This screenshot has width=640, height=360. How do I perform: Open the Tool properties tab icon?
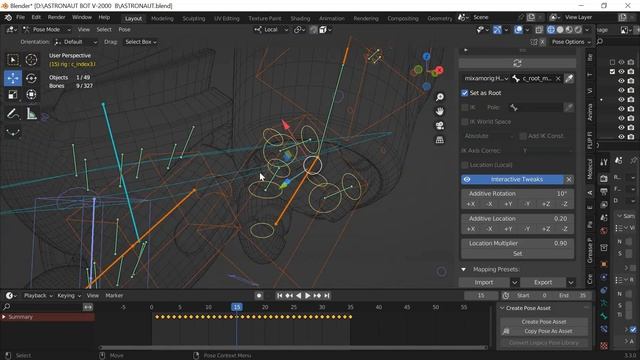point(604,162)
